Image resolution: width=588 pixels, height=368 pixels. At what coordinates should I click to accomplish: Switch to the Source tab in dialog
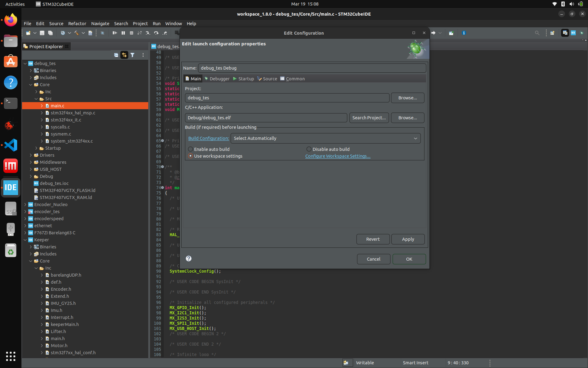click(x=267, y=79)
